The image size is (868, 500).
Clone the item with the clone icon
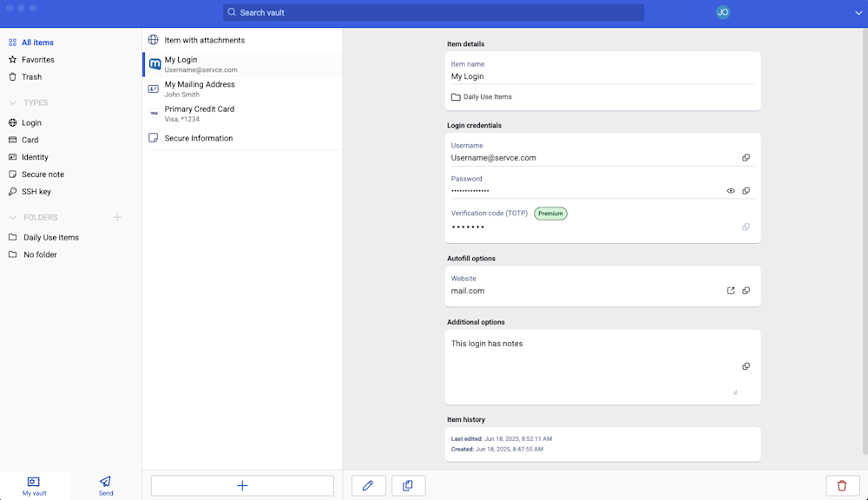coord(408,485)
